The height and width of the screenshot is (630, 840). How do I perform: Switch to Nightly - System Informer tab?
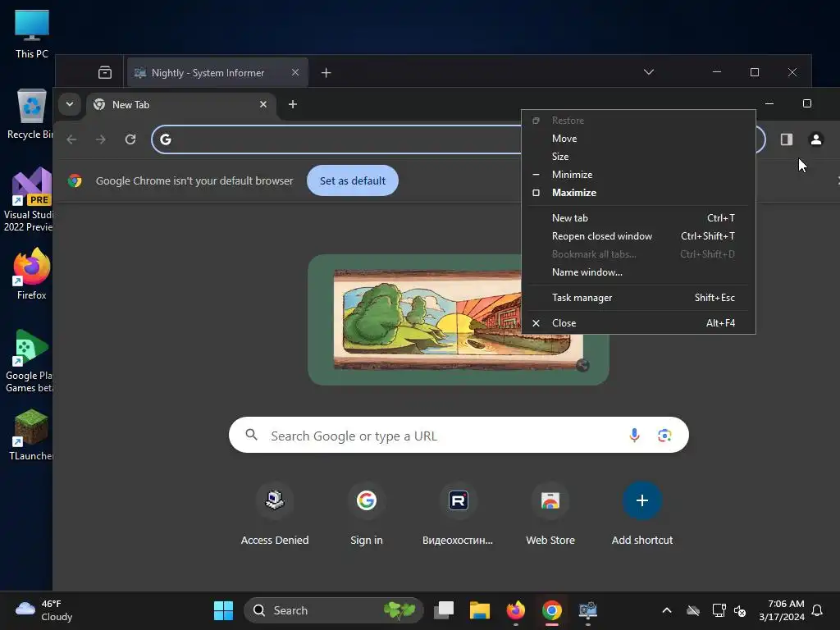tap(208, 73)
